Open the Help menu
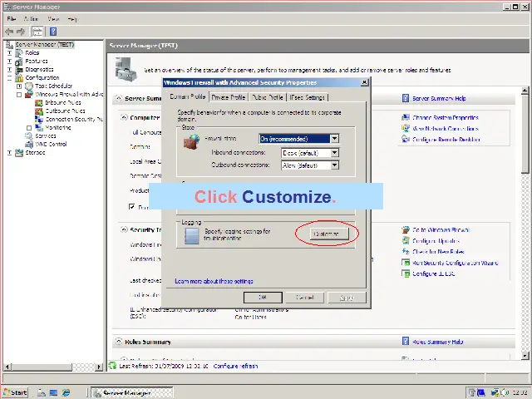Screen dimensions: 532x399 tap(72, 19)
